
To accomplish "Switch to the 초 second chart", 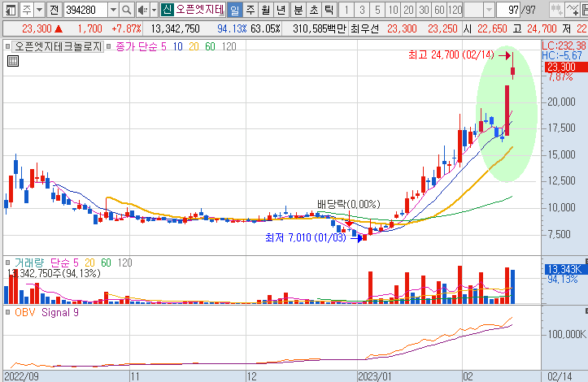I will click(x=314, y=10).
